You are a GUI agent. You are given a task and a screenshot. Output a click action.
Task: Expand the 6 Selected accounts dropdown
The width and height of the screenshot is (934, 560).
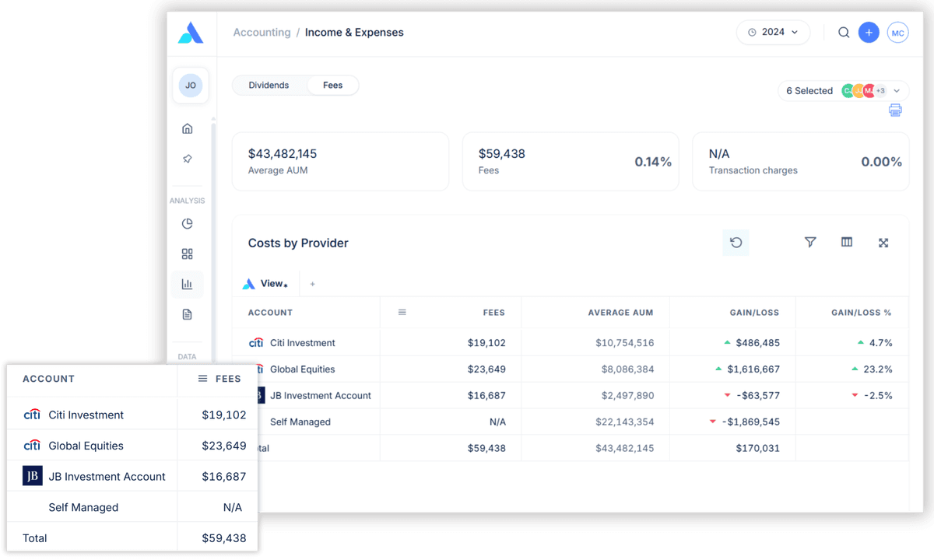tap(844, 91)
